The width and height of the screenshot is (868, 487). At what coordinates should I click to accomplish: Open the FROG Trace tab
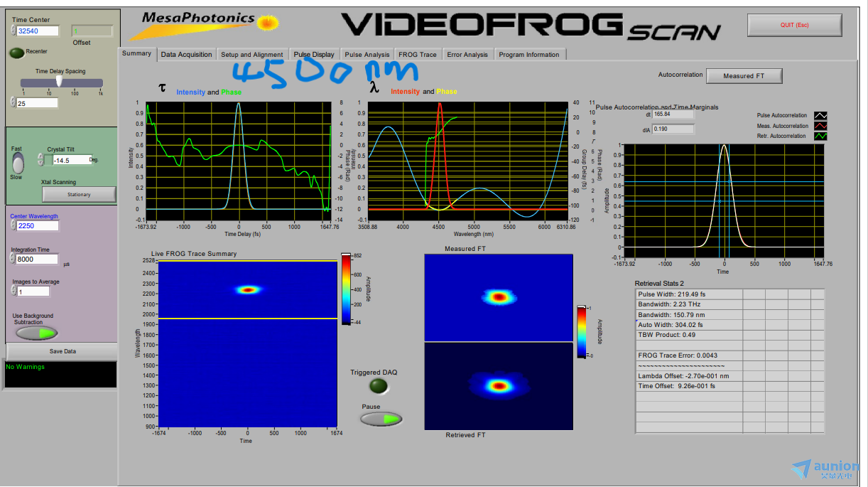(418, 54)
